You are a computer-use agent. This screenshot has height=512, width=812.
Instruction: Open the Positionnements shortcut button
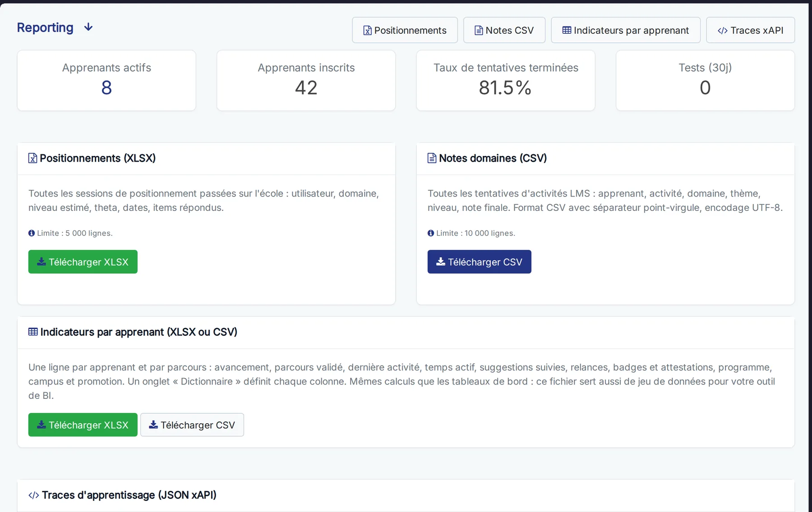pyautogui.click(x=405, y=30)
